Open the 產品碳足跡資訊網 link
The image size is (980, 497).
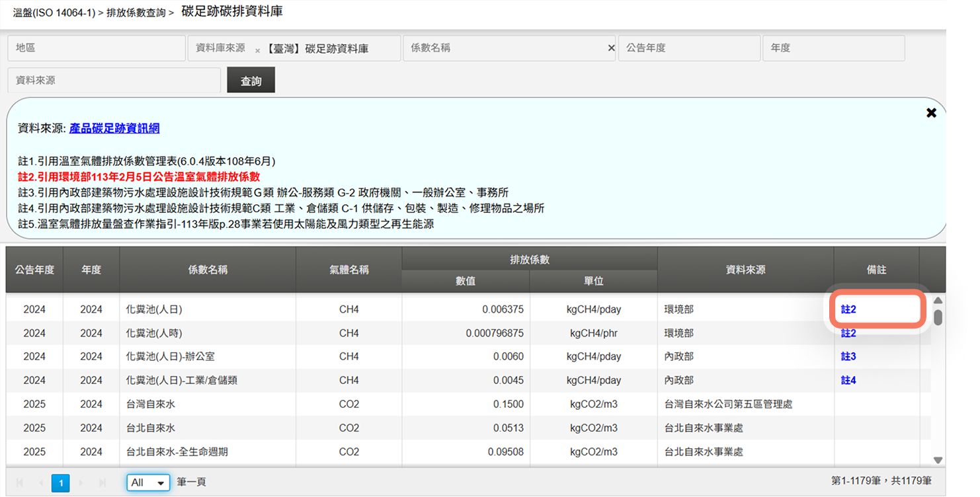114,128
